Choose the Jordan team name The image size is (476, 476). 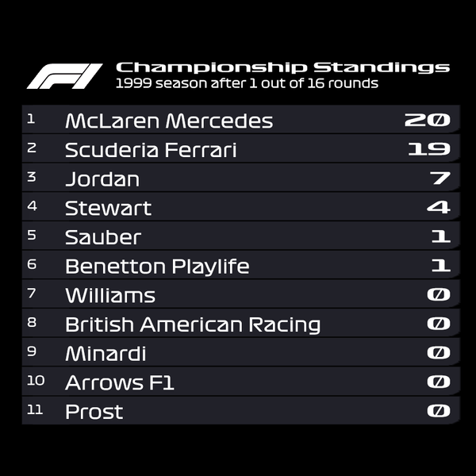[102, 179]
